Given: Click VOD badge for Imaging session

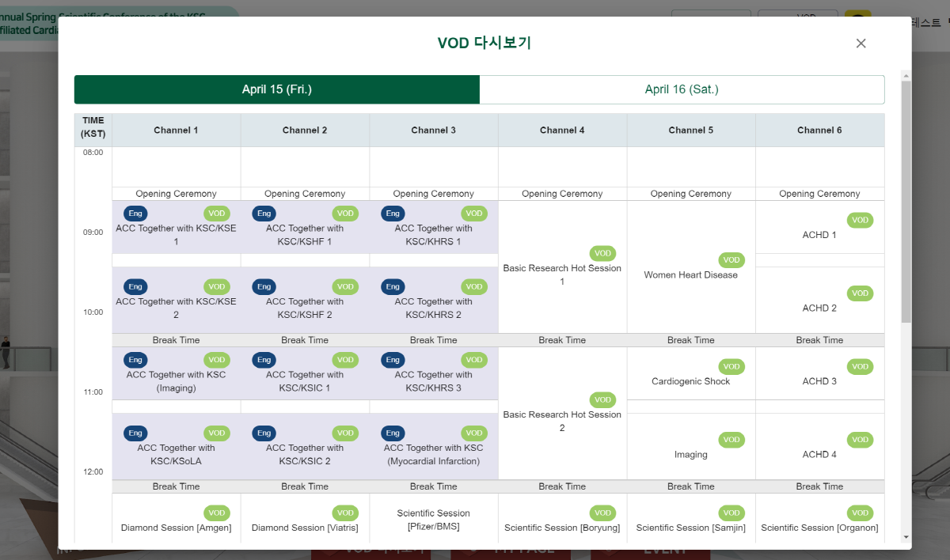Looking at the screenshot, I should coord(731,440).
